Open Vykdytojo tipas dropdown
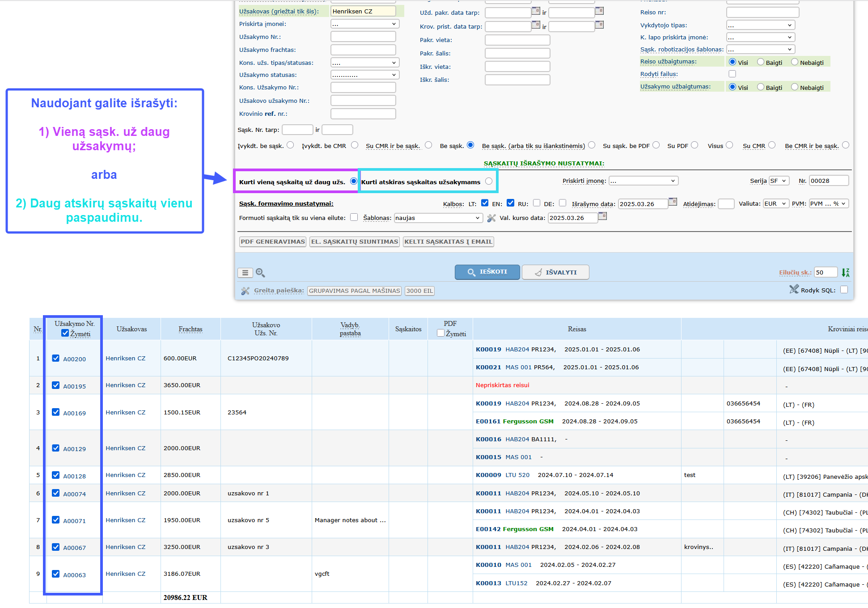Screen dimensions: 868x608 tap(760, 25)
